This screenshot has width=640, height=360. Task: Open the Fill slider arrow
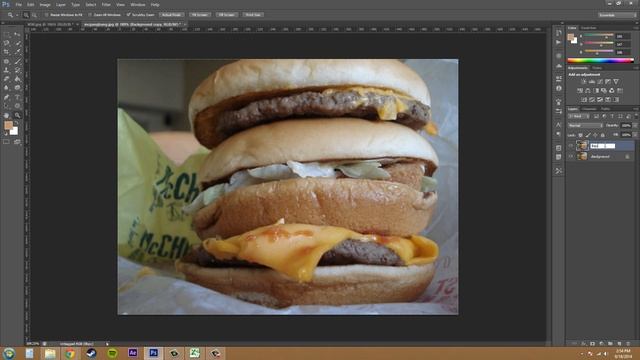point(635,135)
